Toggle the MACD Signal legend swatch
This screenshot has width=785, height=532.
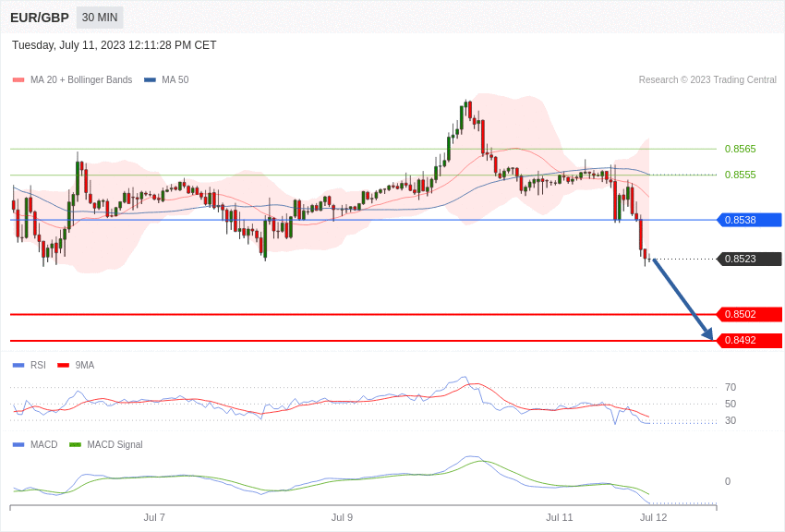[x=75, y=444]
